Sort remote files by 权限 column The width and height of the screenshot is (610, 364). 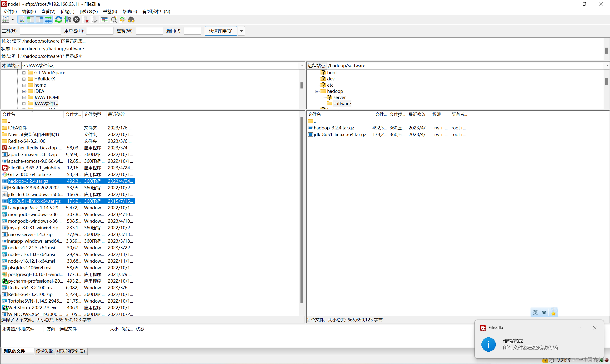(440, 114)
